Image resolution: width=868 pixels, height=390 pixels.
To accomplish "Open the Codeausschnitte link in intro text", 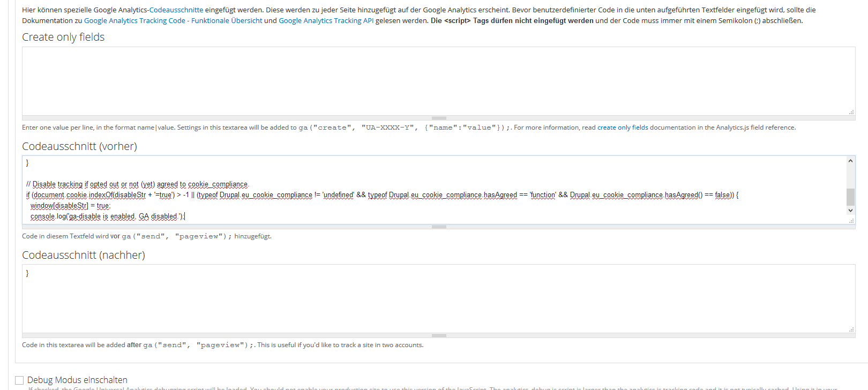I will pos(176,10).
